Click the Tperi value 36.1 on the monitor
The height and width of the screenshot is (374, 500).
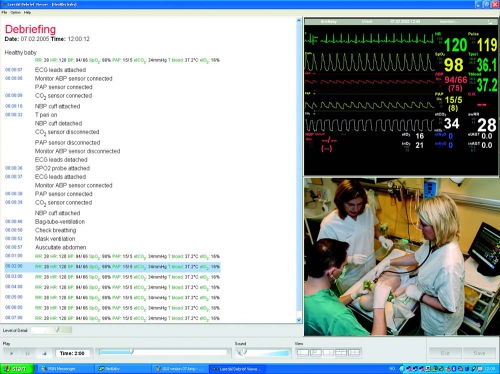487,64
